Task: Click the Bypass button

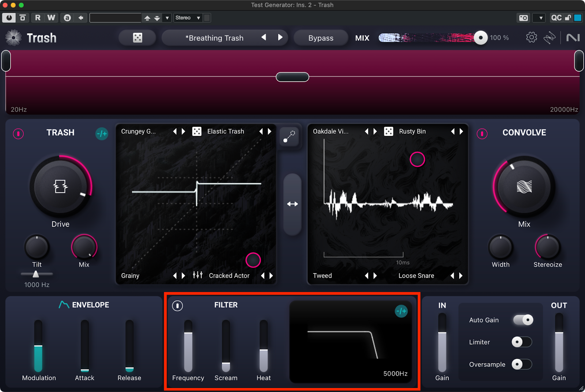Action: click(x=321, y=38)
